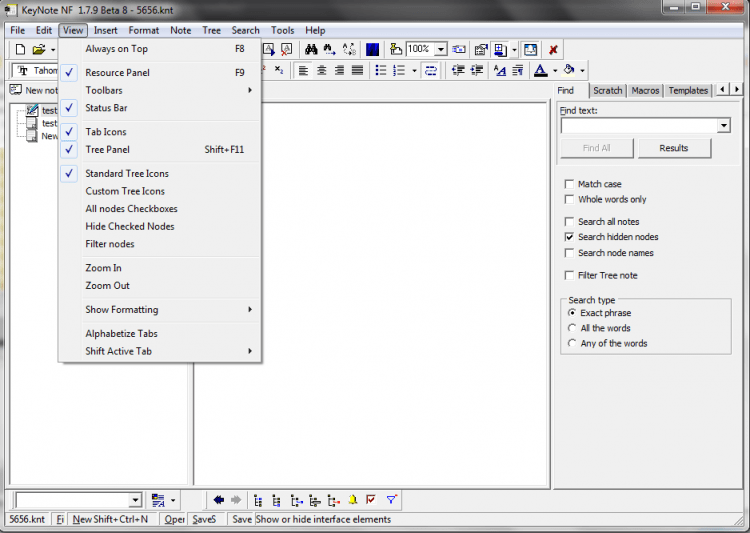Click the tree filter funnel icon
750x533 pixels.
pyautogui.click(x=391, y=500)
